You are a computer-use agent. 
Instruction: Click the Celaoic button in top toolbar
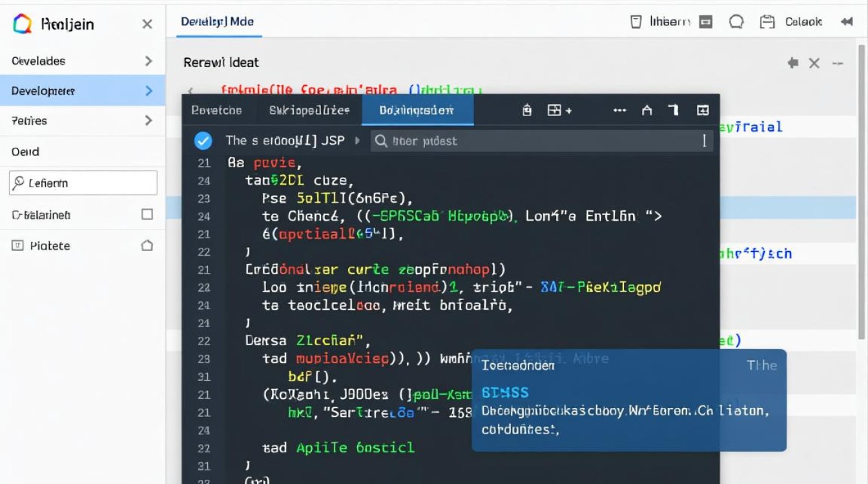coord(803,22)
